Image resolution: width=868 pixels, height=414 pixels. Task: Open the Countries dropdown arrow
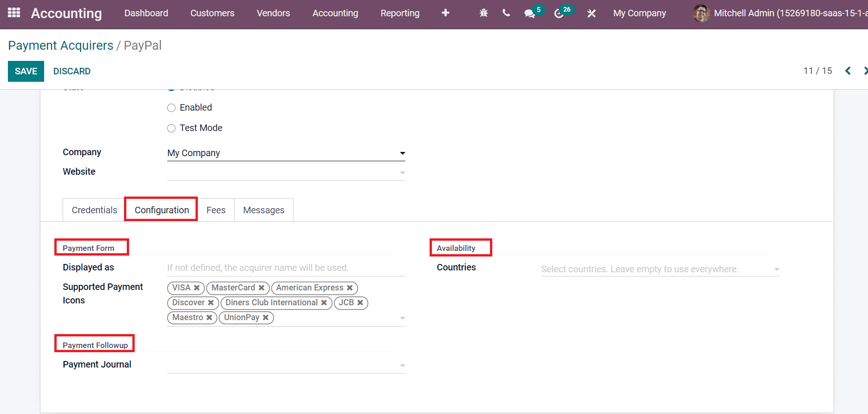pyautogui.click(x=777, y=269)
